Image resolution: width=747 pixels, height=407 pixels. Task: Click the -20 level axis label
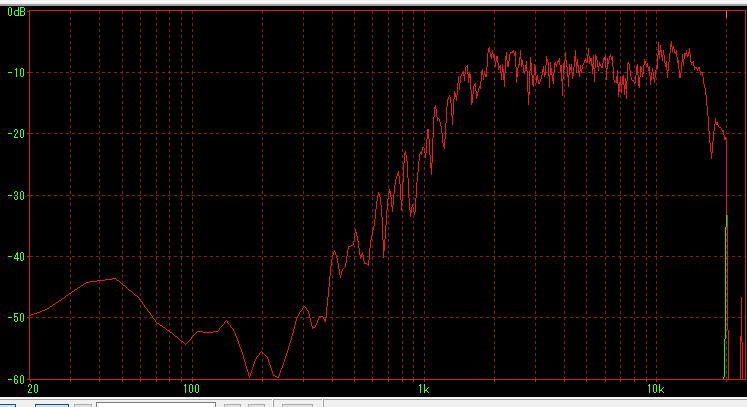16,134
